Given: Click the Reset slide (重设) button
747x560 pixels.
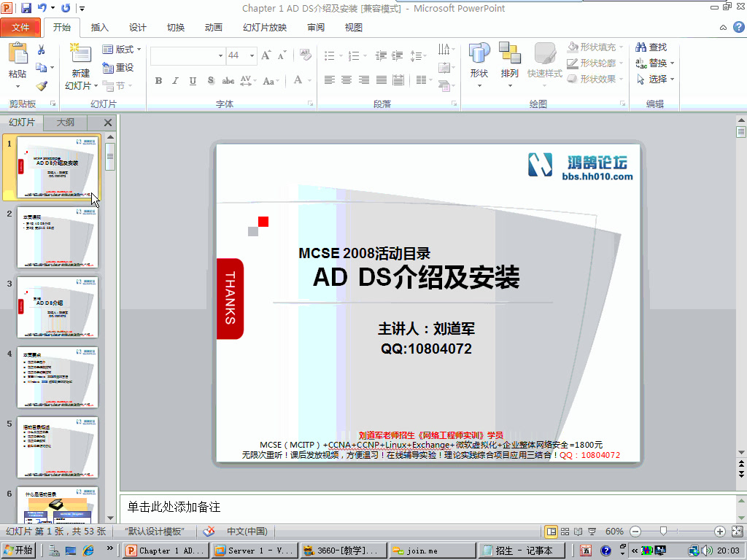Looking at the screenshot, I should (117, 68).
